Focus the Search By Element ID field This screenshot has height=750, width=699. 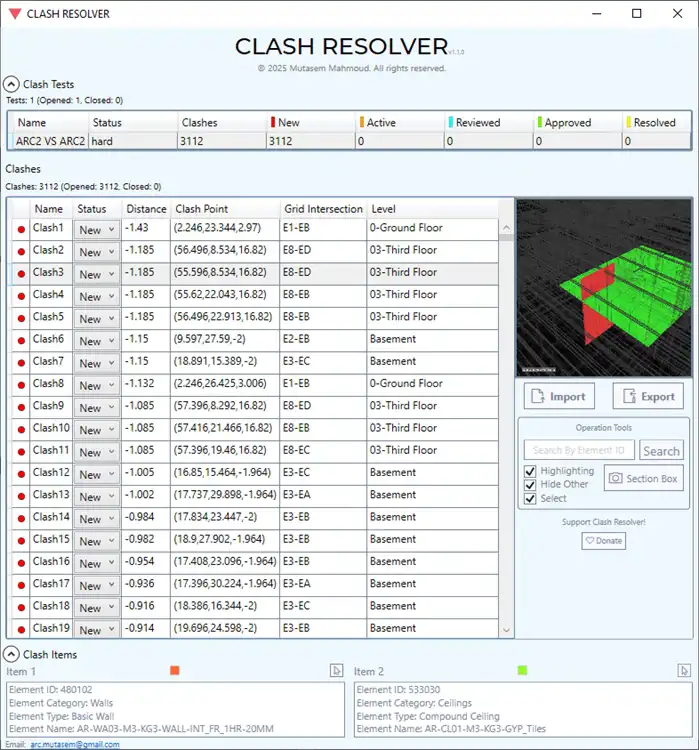pos(579,450)
